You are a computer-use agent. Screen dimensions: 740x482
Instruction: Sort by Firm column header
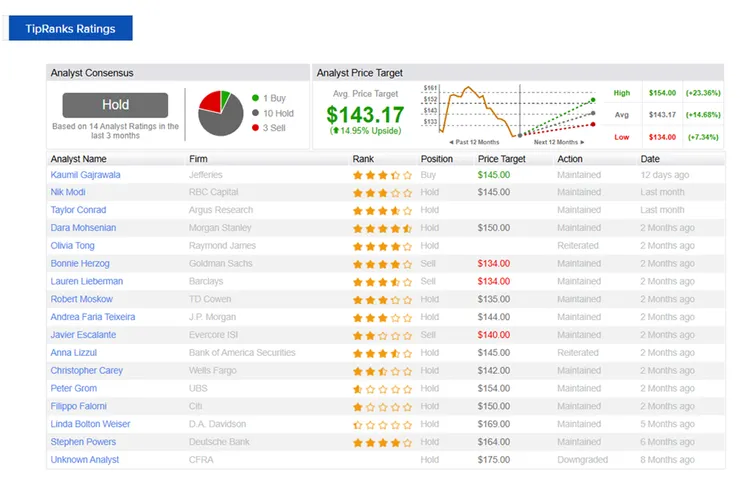point(198,159)
